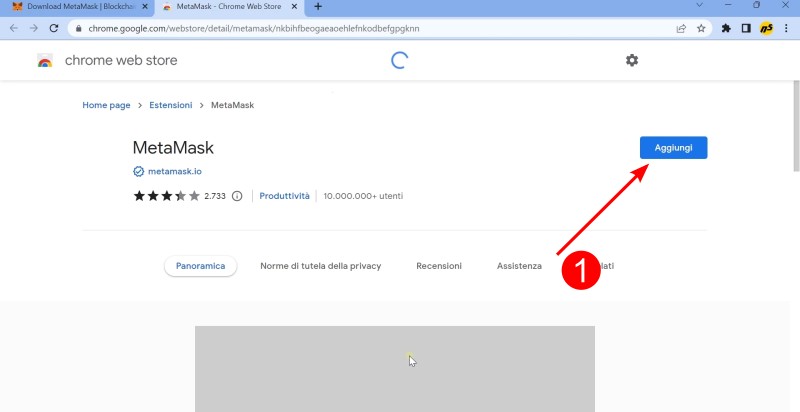Click the verified publisher badge icon
Image resolution: width=800 pixels, height=412 pixels.
point(138,171)
